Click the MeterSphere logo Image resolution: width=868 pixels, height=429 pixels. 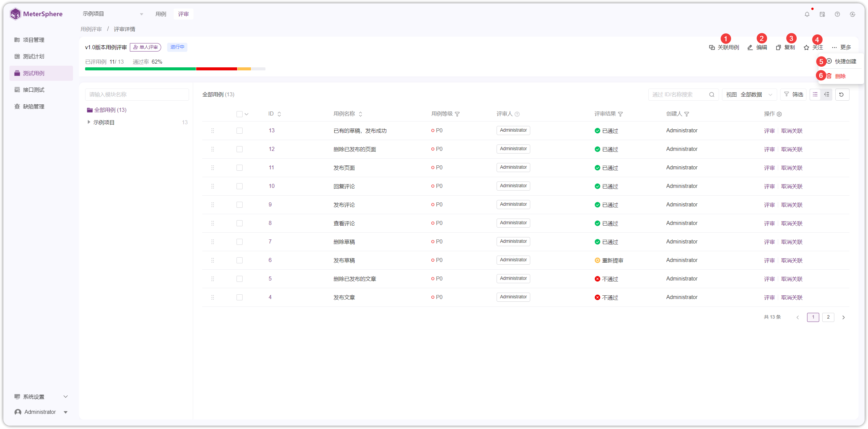coord(36,14)
